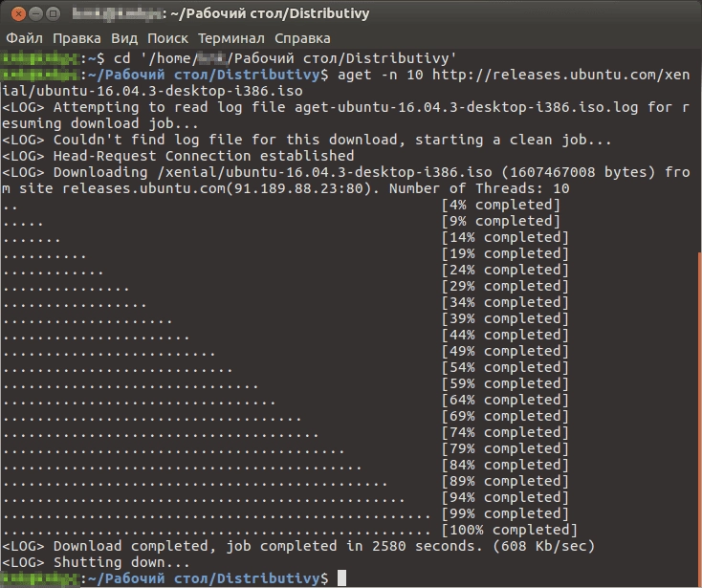The image size is (702, 588).
Task: Click the '[9% completed]' progress line
Action: 281,221
